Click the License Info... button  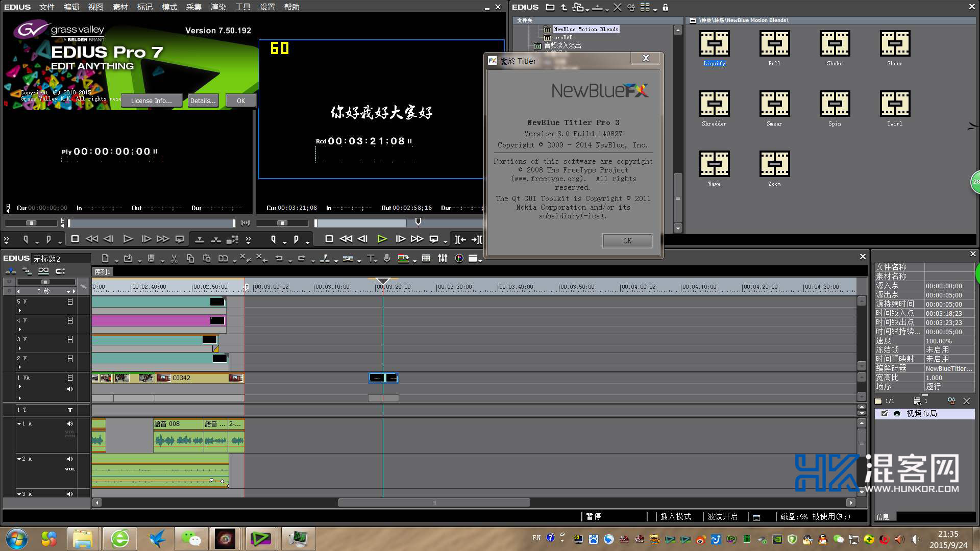tap(151, 101)
